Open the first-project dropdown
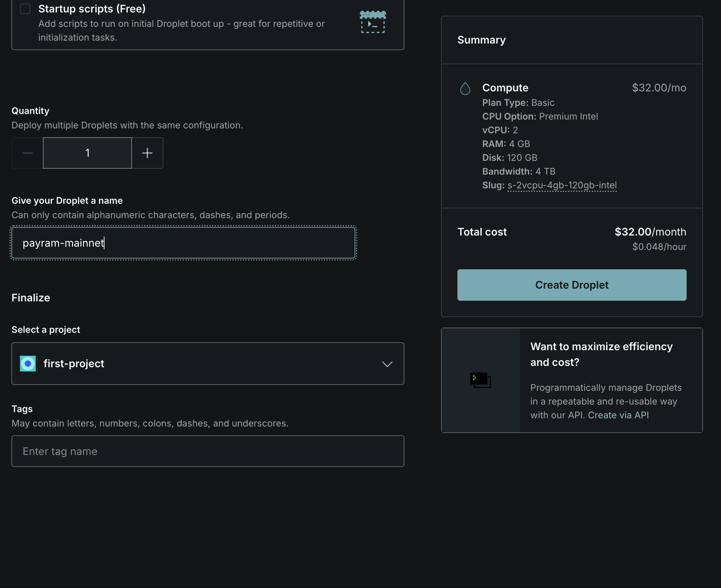Viewport: 721px width, 588px height. click(208, 363)
